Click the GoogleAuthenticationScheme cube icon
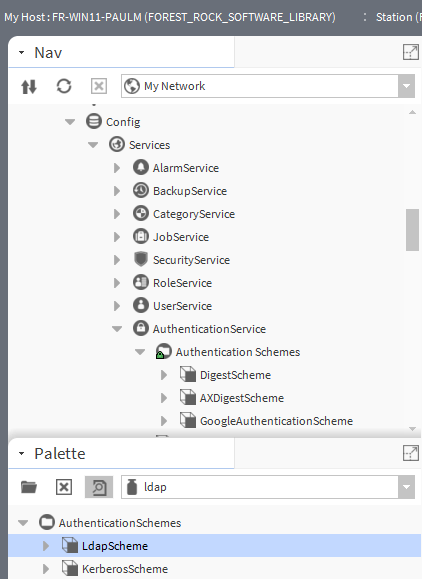This screenshot has height=579, width=422. 188,420
